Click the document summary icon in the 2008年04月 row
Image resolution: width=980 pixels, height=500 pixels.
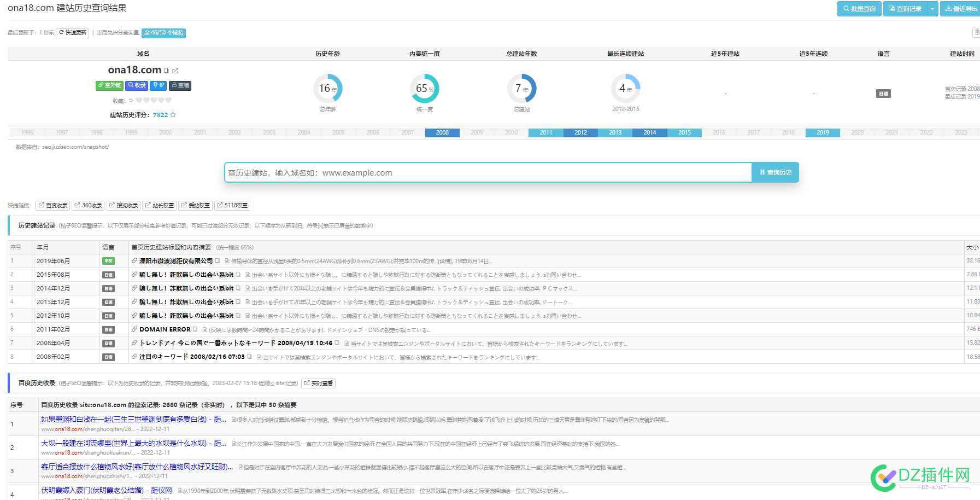click(346, 344)
